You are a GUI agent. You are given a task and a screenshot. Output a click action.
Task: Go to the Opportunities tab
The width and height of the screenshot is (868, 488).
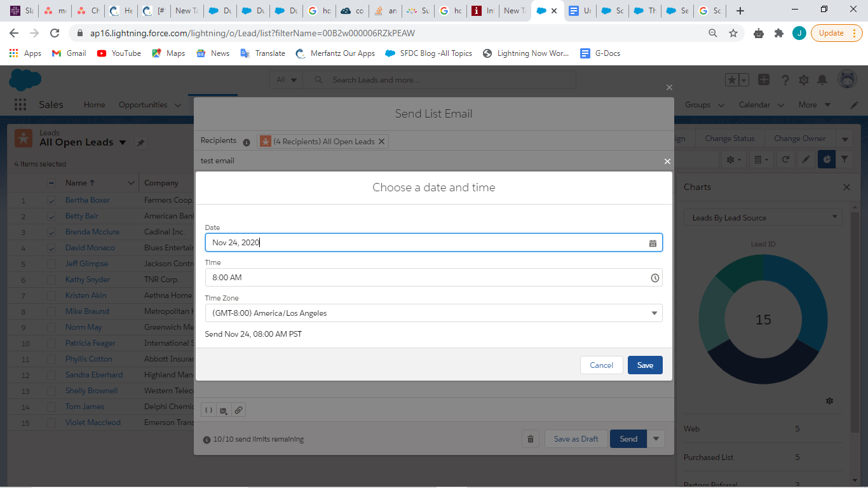coord(143,105)
